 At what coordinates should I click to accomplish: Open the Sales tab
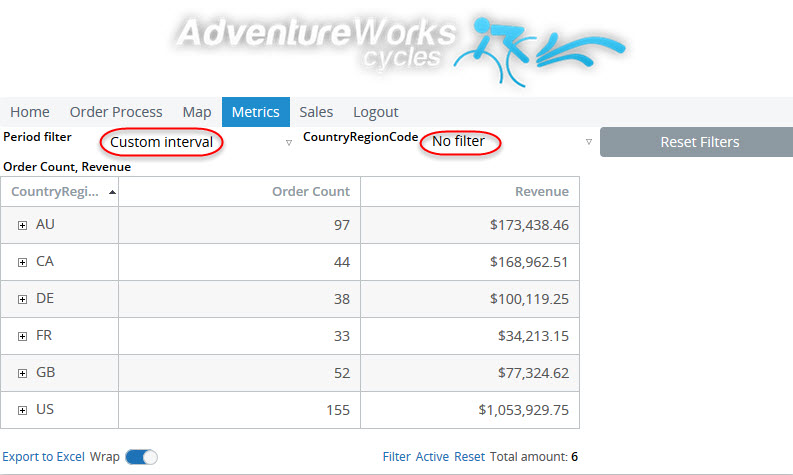tap(316, 112)
